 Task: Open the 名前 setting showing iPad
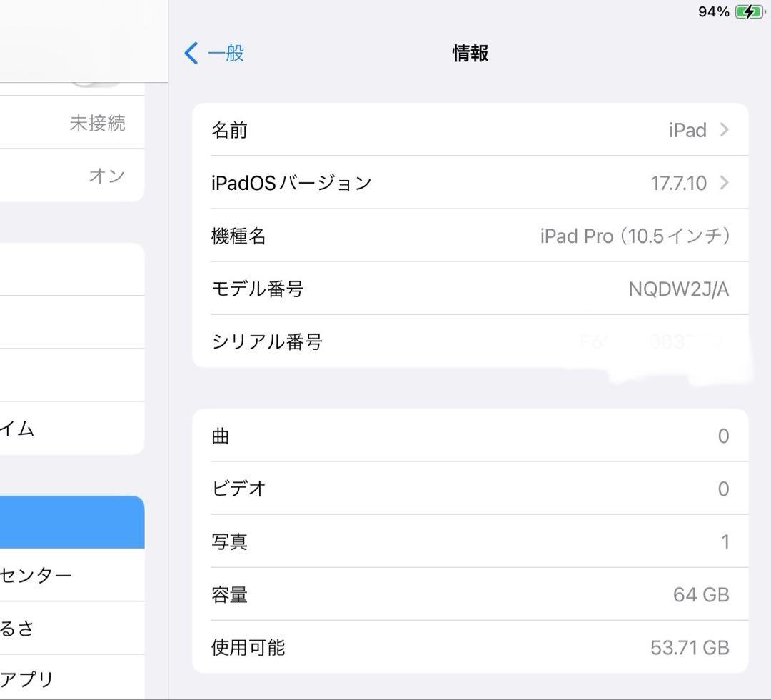click(471, 130)
